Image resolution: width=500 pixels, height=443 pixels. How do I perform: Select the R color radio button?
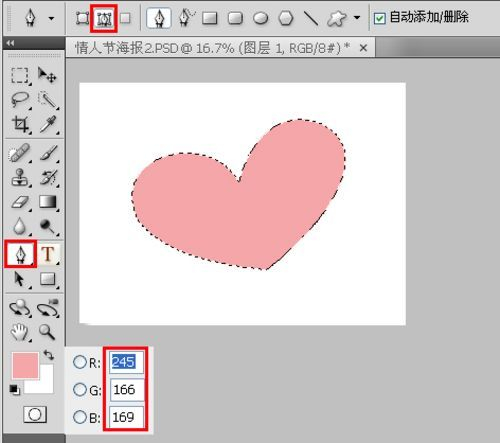point(80,362)
